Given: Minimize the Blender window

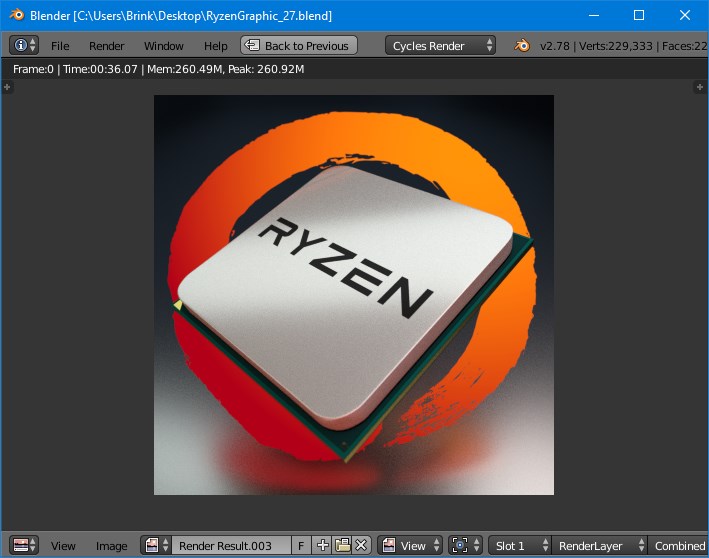Looking at the screenshot, I should (594, 15).
